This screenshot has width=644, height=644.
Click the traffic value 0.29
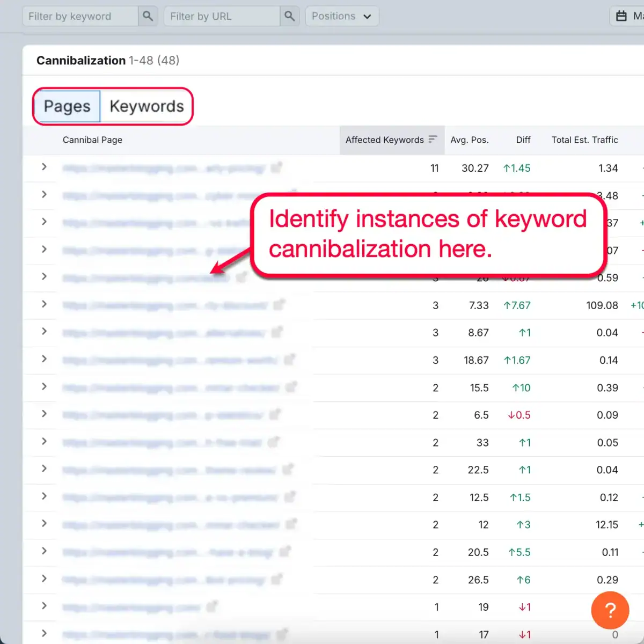(608, 580)
